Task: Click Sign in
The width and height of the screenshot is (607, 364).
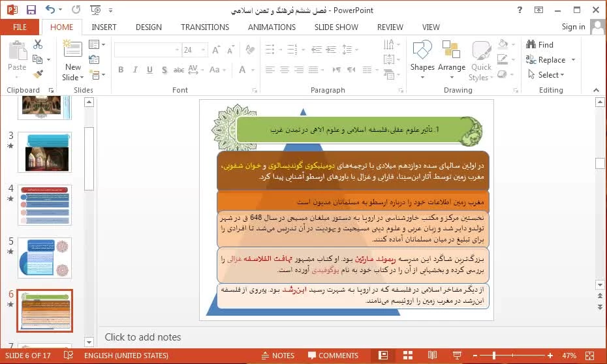Action: click(573, 27)
